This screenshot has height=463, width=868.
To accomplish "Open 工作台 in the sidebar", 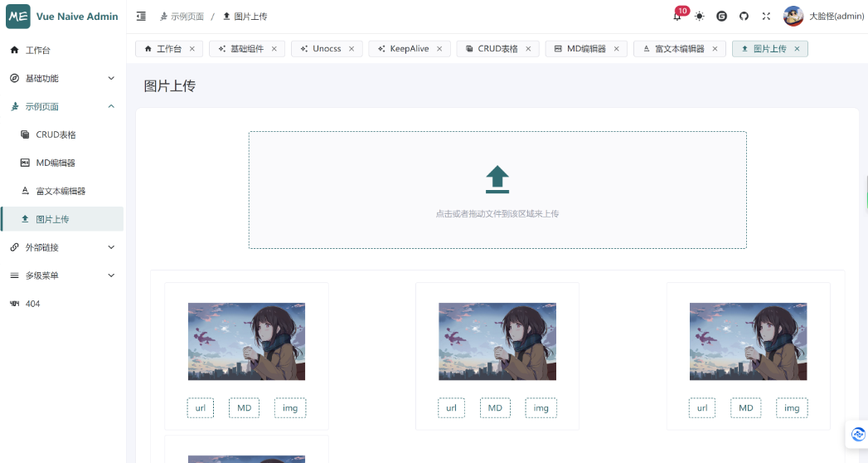I will pyautogui.click(x=62, y=50).
